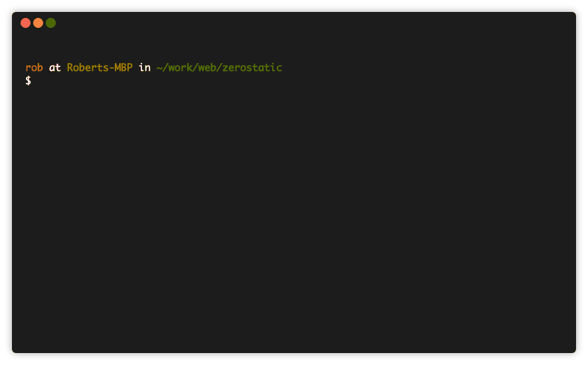Screen dimensions: 588x365
Task: Maximize the terminal with the green button
Action: pyautogui.click(x=50, y=23)
